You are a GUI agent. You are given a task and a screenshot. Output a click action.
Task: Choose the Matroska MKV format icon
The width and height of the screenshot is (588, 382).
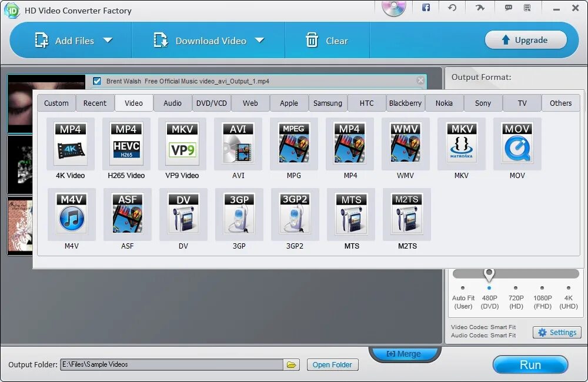462,144
